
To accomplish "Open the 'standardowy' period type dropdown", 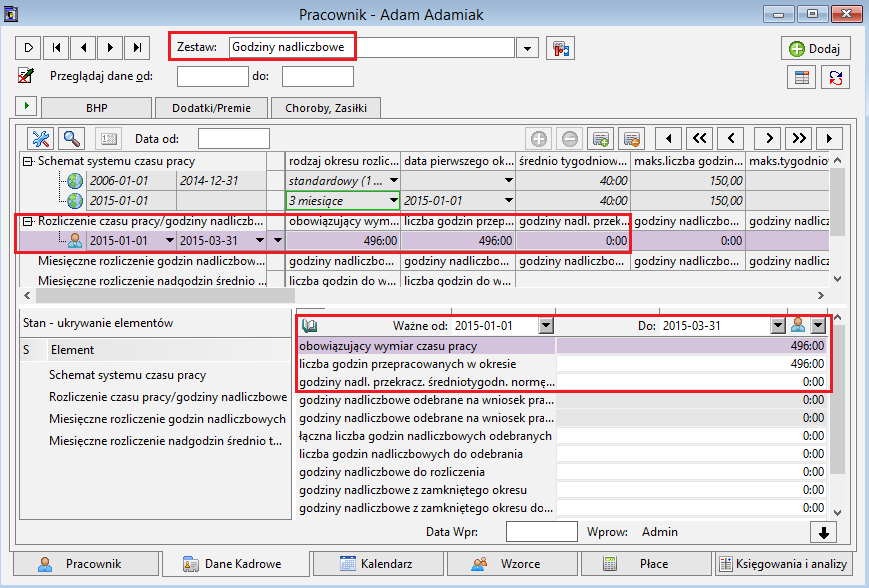I will click(393, 181).
